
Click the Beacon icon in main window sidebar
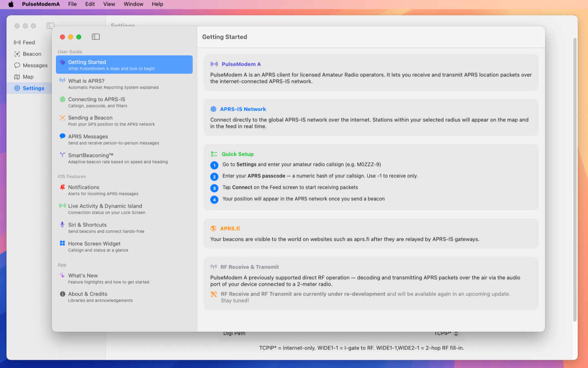coord(17,54)
